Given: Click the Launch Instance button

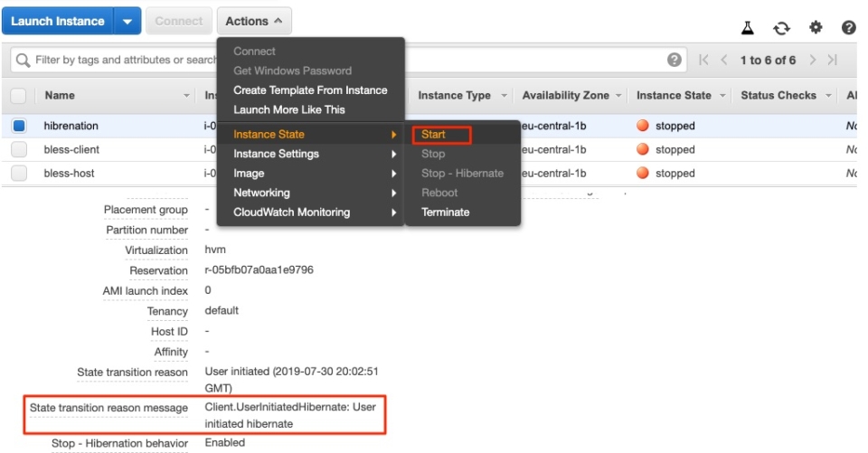Looking at the screenshot, I should [x=58, y=22].
